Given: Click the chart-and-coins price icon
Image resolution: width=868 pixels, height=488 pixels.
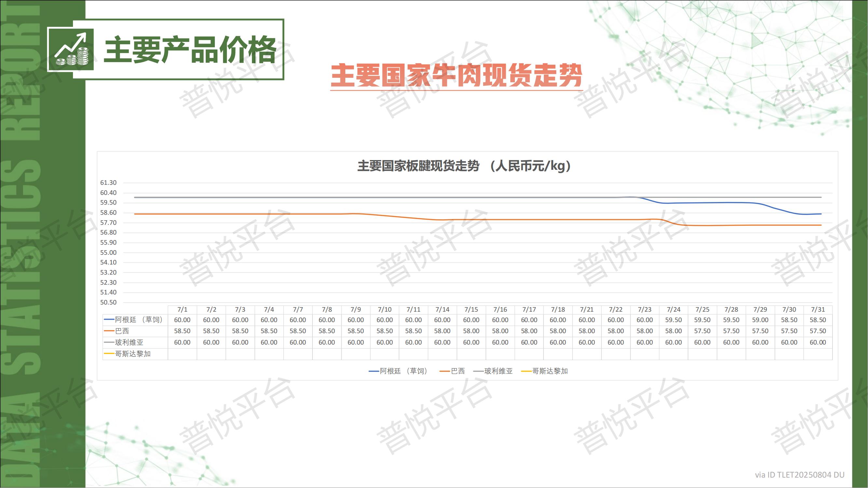Looking at the screenshot, I should click(71, 49).
